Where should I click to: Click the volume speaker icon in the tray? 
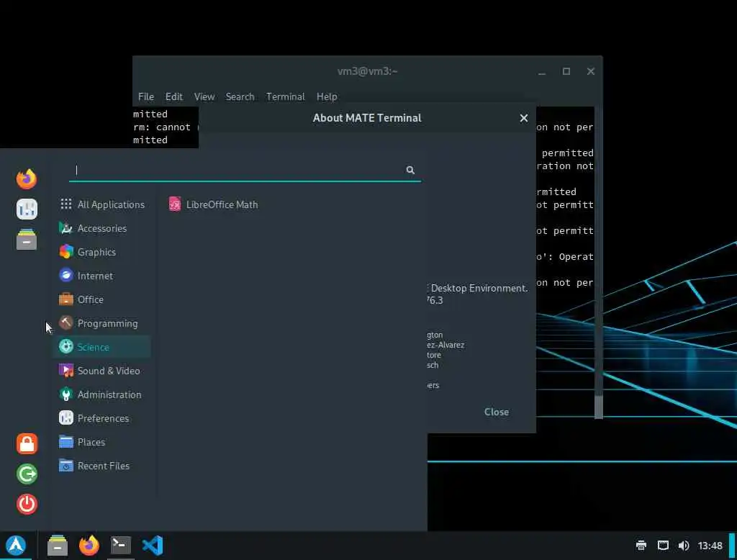[684, 546]
